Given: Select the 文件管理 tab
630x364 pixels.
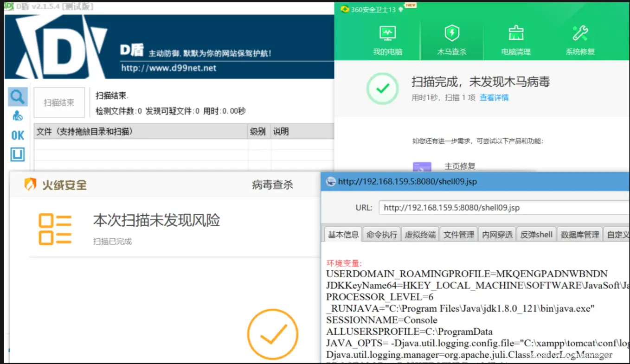Looking at the screenshot, I should 459,235.
